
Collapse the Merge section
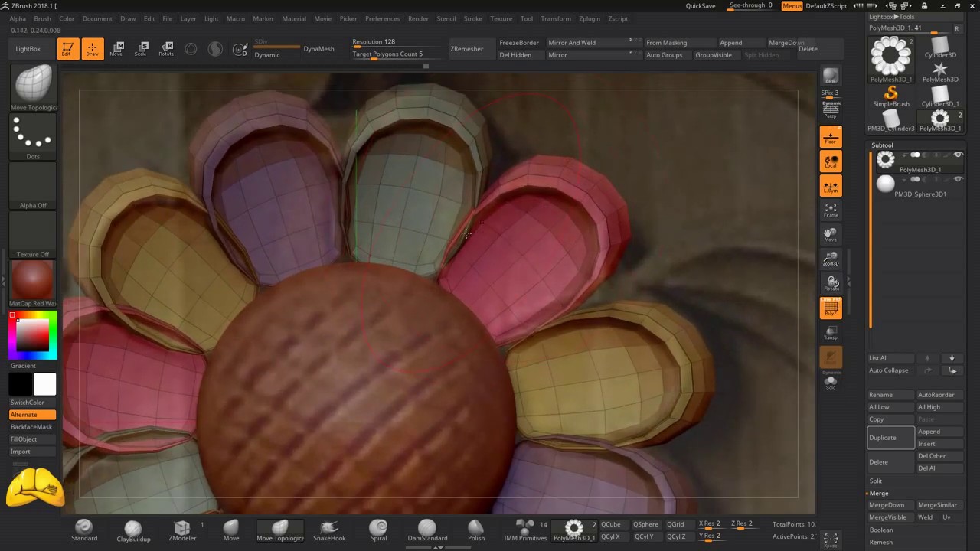[879, 493]
